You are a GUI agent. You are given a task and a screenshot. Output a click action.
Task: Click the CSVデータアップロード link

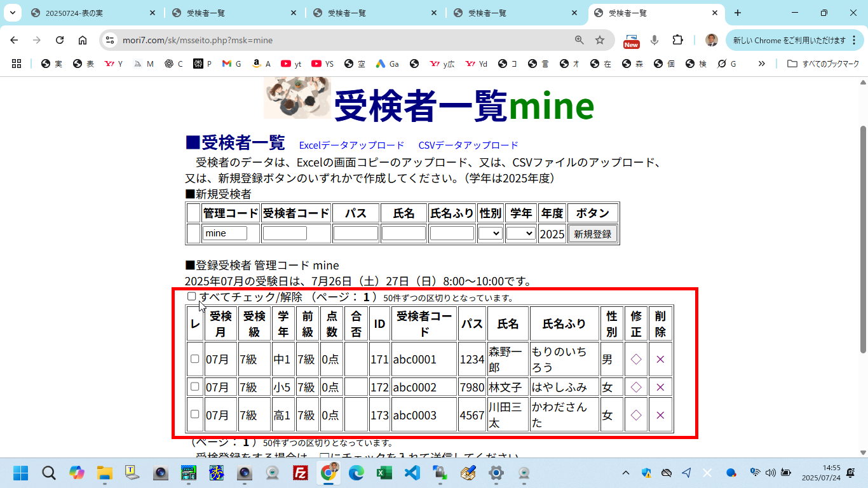[468, 145]
